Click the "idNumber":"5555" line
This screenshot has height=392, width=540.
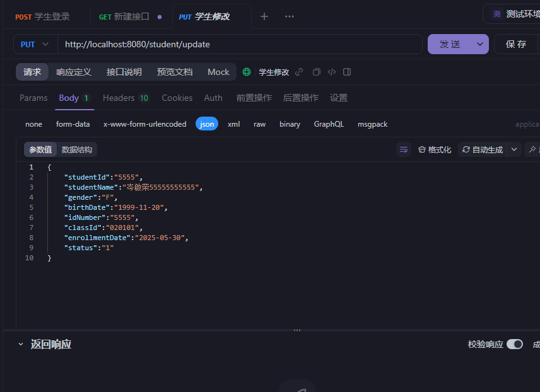pos(101,217)
